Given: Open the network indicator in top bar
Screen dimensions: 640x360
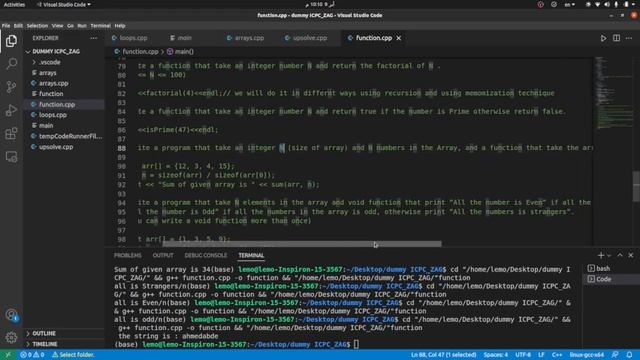Looking at the screenshot, I should (x=597, y=4).
